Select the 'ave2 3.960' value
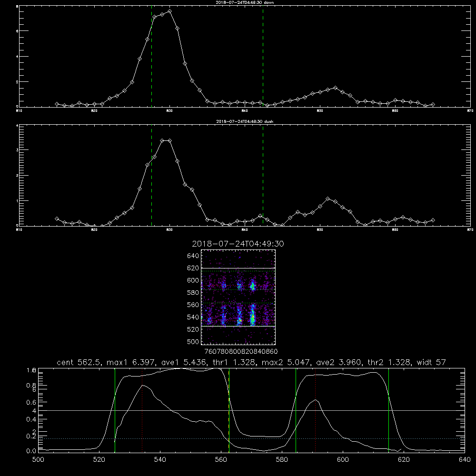The image size is (476, 476). tap(338, 362)
